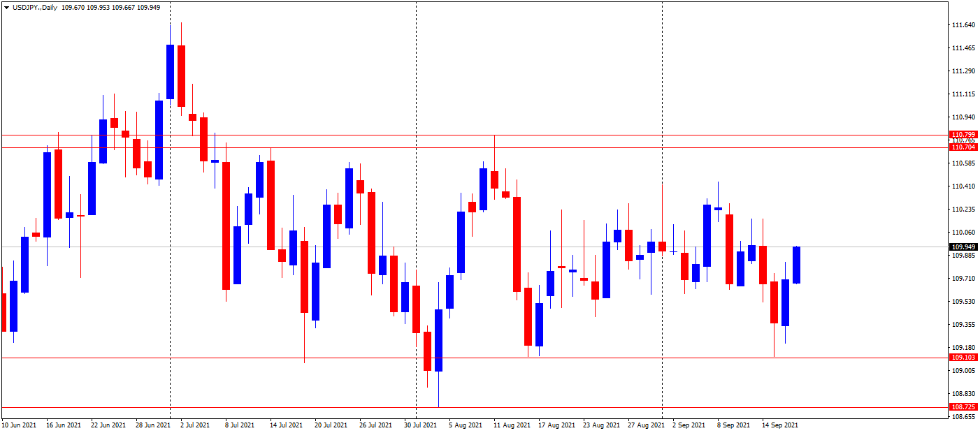
Task: Click the 17 Aug 2021 date label
Action: point(556,425)
